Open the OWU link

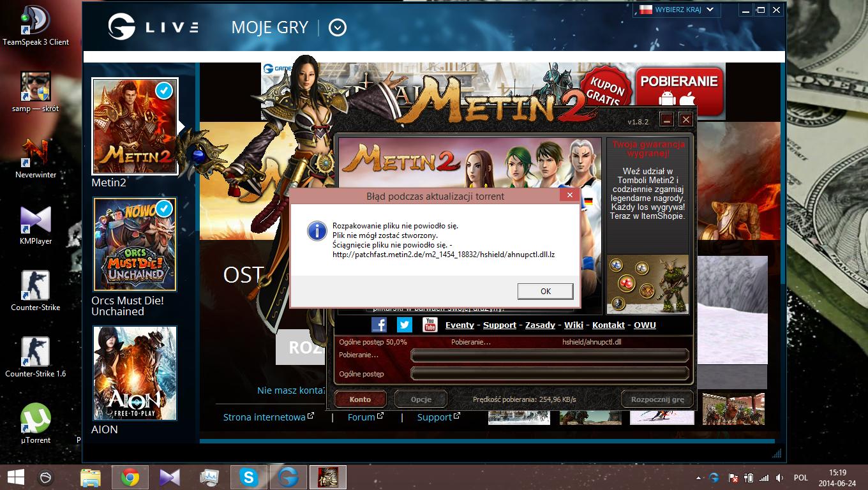(645, 325)
